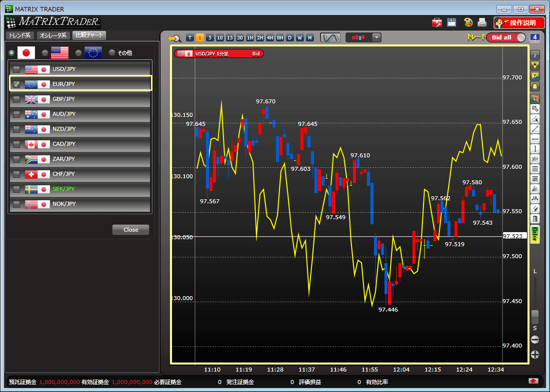
Task: Uncheck the EUR/JPY checkbox
Action: point(16,84)
